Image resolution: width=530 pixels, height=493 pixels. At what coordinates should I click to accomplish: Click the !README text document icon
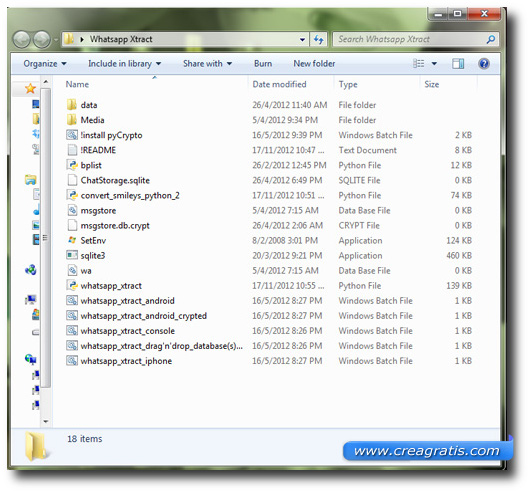pos(72,150)
